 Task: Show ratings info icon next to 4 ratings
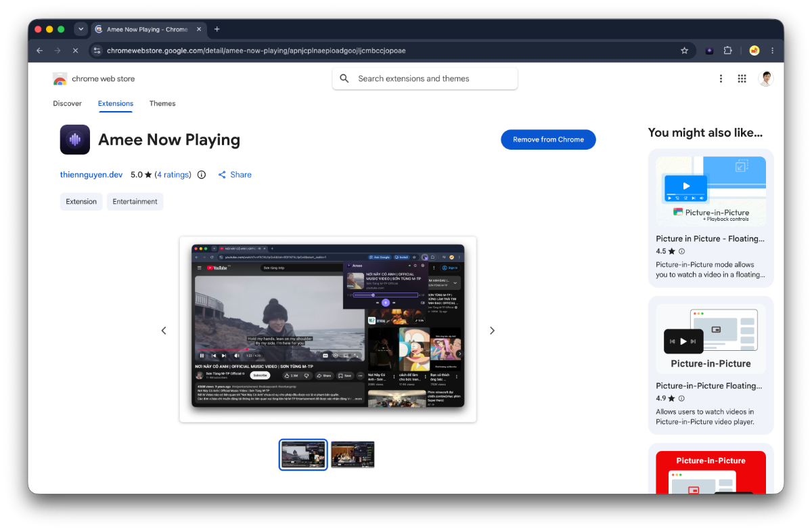202,175
